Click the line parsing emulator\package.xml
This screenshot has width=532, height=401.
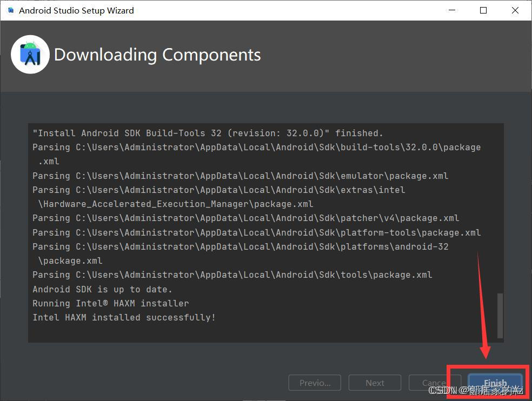240,176
